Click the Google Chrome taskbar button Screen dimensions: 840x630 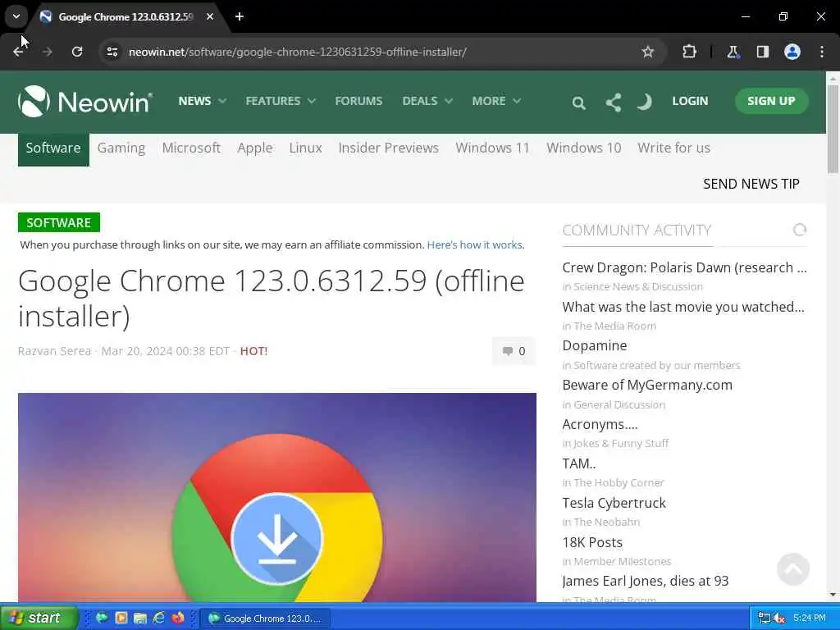[x=265, y=619]
